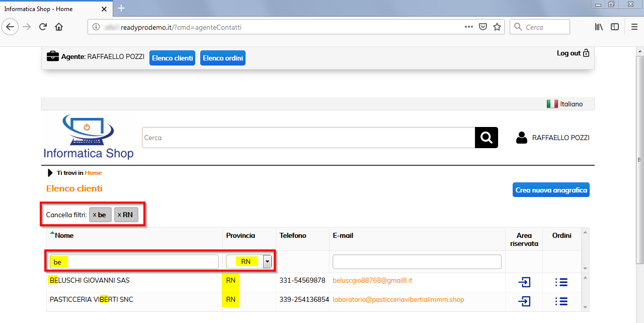Screen dimensions: 644x323
Task: Click RN province cell for Pasticceria row
Action: [x=231, y=299]
